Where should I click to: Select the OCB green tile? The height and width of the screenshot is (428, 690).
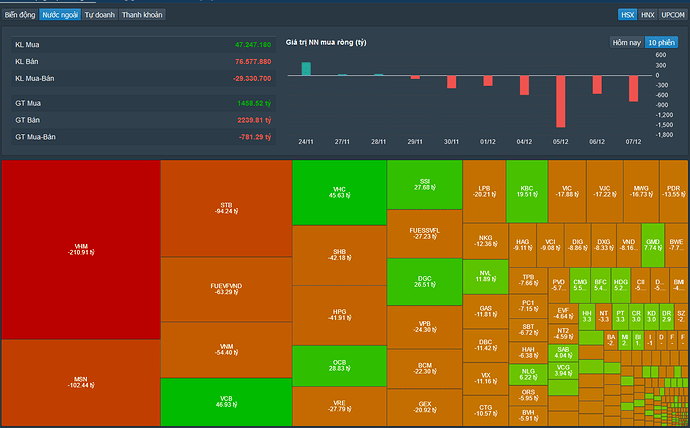pos(339,366)
